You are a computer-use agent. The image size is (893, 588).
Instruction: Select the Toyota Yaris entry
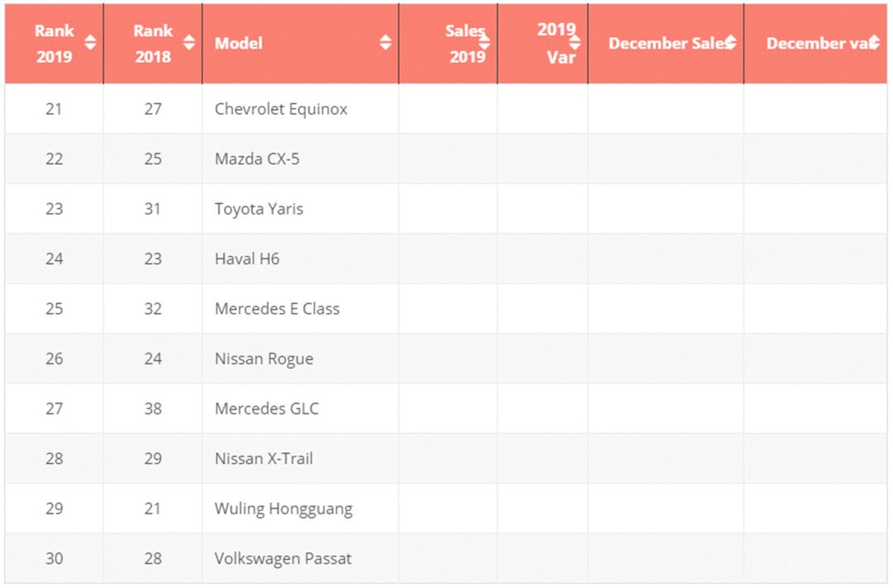point(259,208)
